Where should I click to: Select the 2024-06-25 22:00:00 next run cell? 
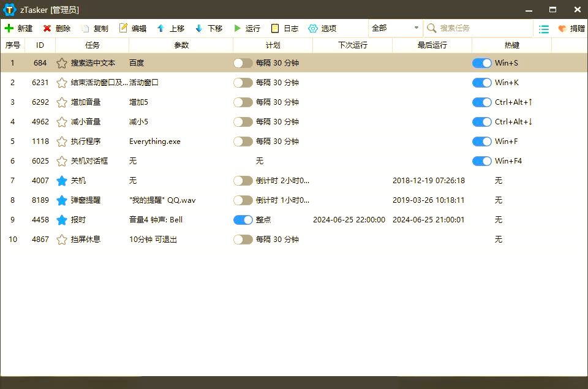click(349, 220)
